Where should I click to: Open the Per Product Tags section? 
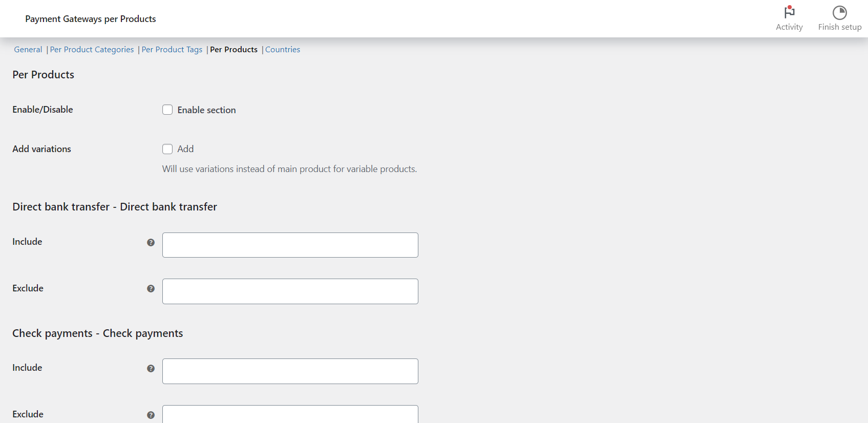pyautogui.click(x=172, y=50)
